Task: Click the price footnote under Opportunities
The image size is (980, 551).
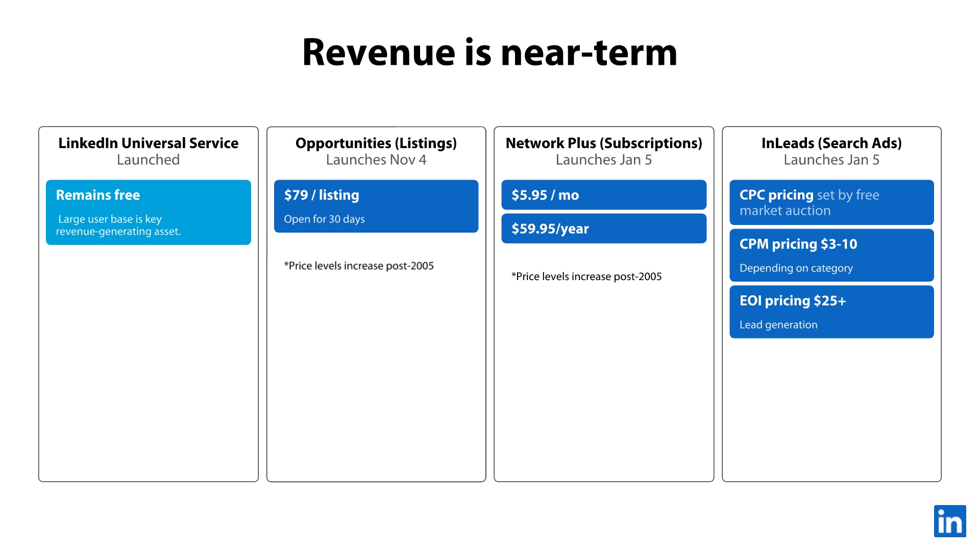Action: 359,266
